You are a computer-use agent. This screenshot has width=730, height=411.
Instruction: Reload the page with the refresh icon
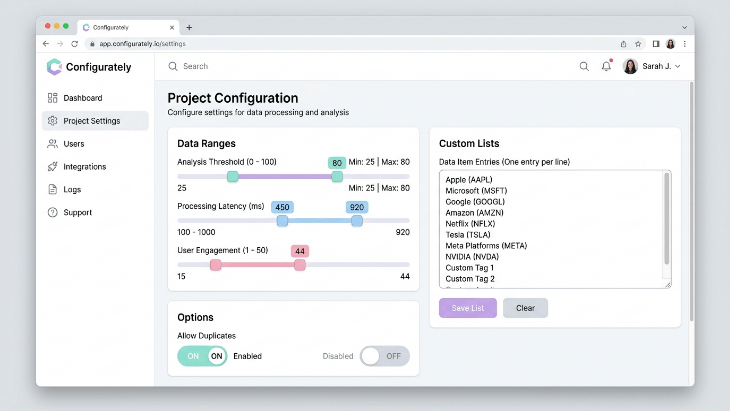pyautogui.click(x=74, y=44)
